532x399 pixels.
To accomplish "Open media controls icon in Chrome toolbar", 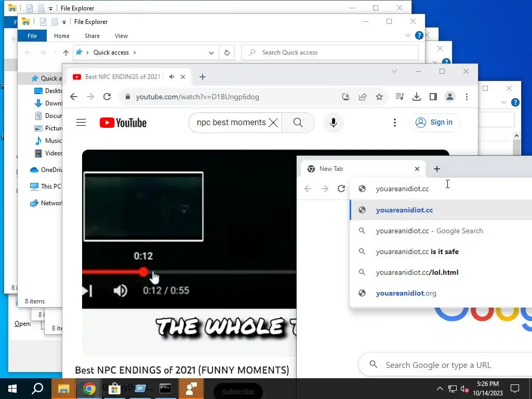I will pyautogui.click(x=400, y=97).
